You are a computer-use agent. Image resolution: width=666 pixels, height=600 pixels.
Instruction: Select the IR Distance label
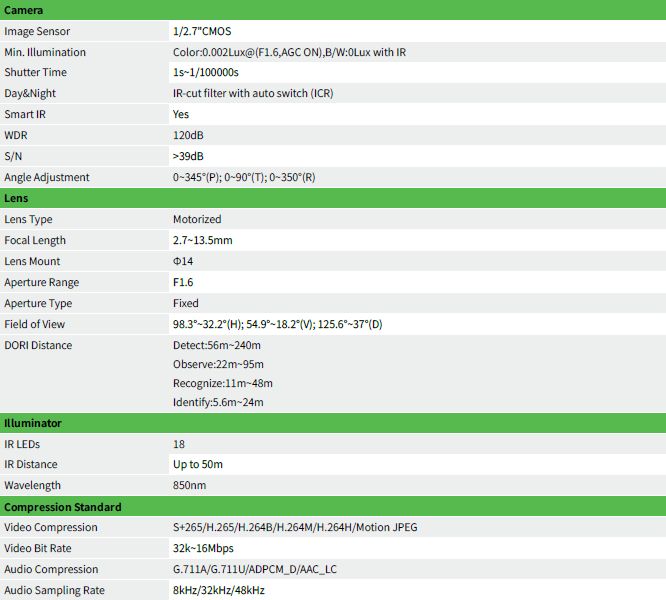point(31,465)
